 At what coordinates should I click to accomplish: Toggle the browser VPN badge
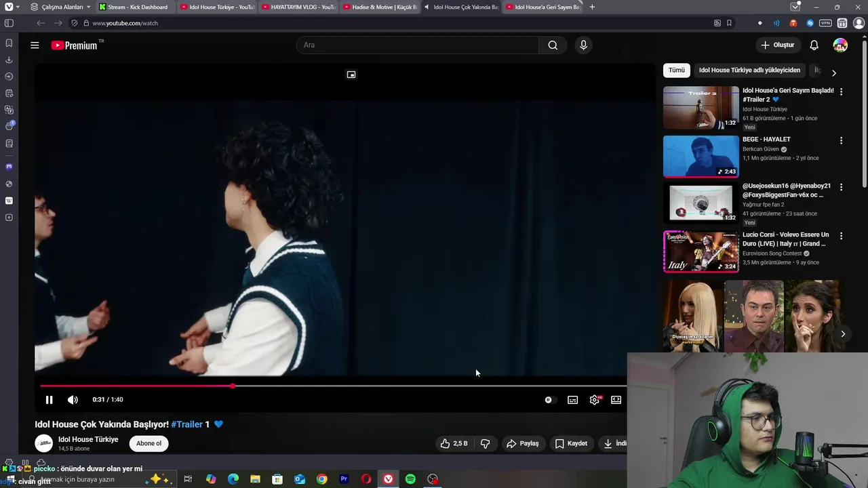point(825,23)
